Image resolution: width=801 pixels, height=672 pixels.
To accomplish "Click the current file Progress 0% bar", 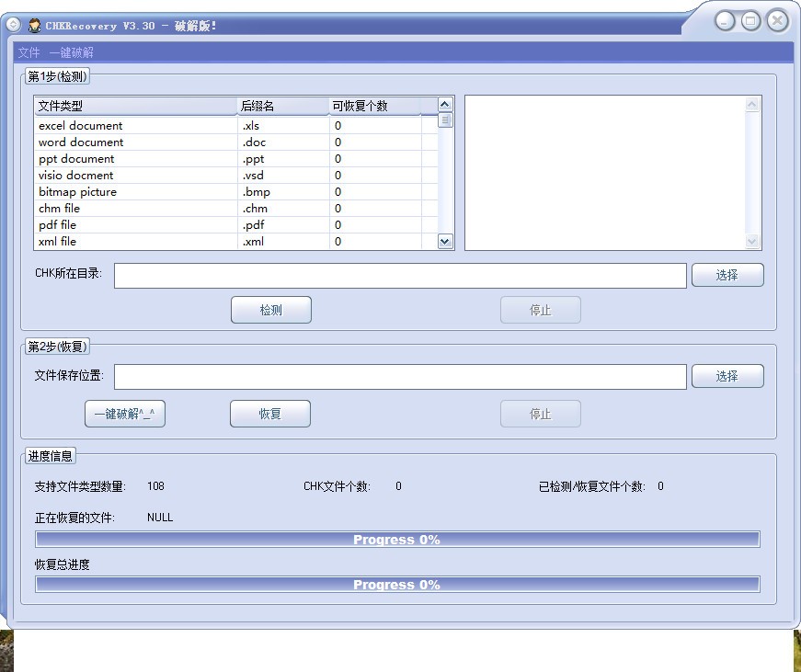I will coord(397,540).
